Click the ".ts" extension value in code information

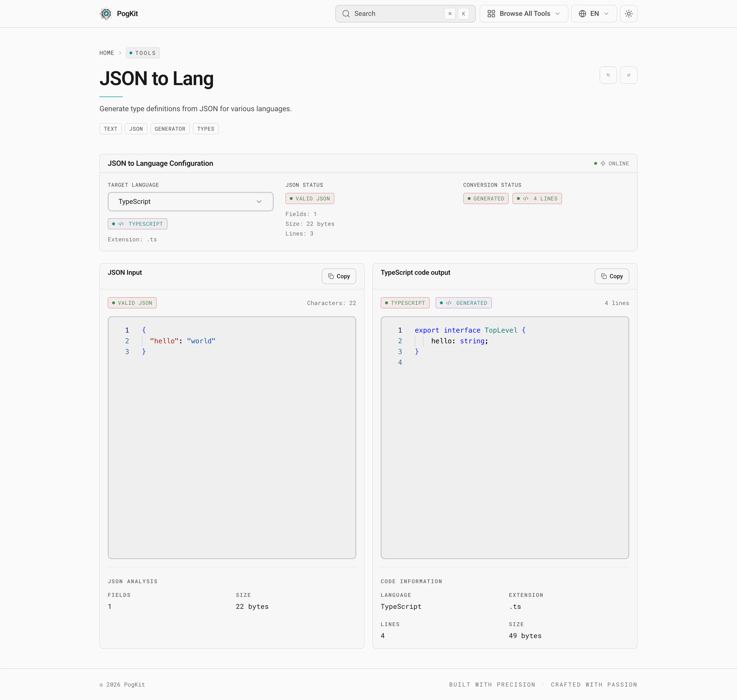(515, 606)
